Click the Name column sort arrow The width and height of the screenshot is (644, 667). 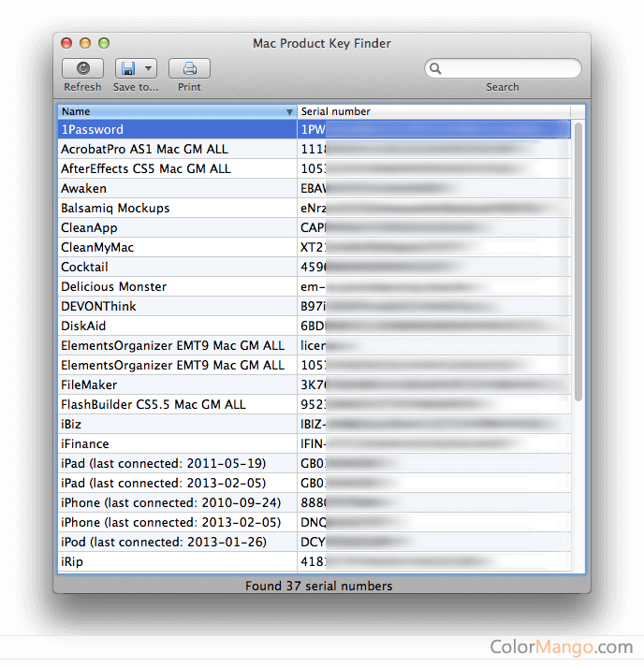click(289, 112)
